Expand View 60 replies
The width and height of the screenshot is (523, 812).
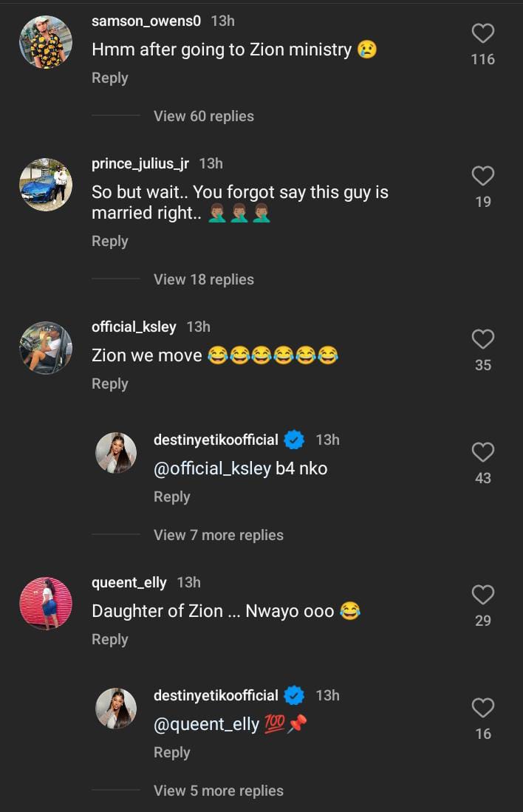[x=203, y=116]
